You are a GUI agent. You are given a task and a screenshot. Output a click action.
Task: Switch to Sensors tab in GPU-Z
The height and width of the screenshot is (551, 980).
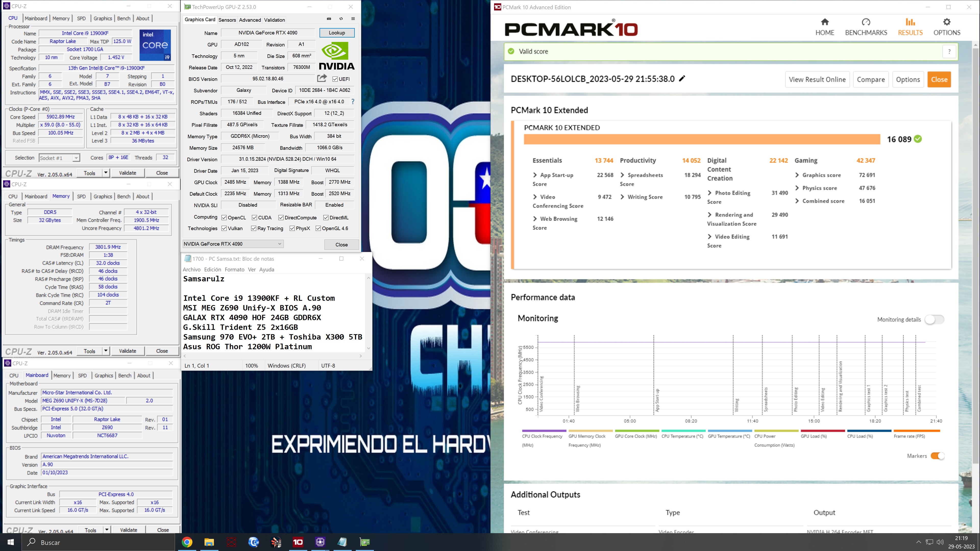pyautogui.click(x=227, y=20)
